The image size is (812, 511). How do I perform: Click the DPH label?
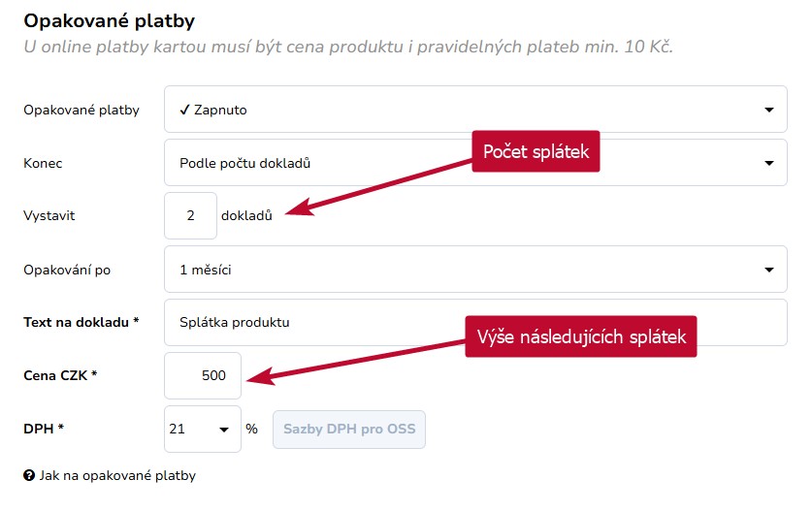pos(44,429)
